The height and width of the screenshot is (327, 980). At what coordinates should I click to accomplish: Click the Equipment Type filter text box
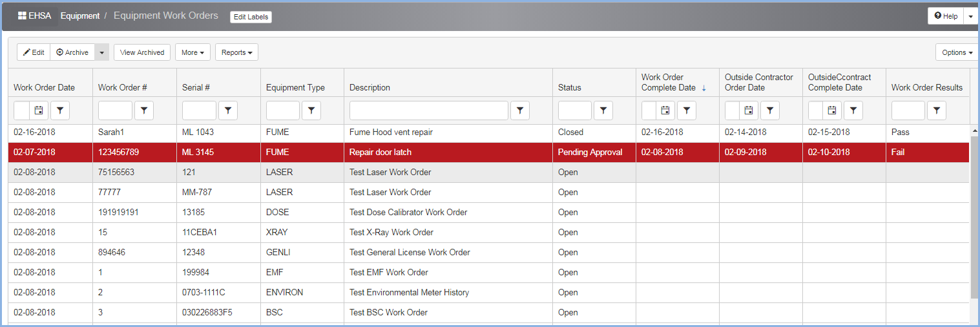(283, 111)
